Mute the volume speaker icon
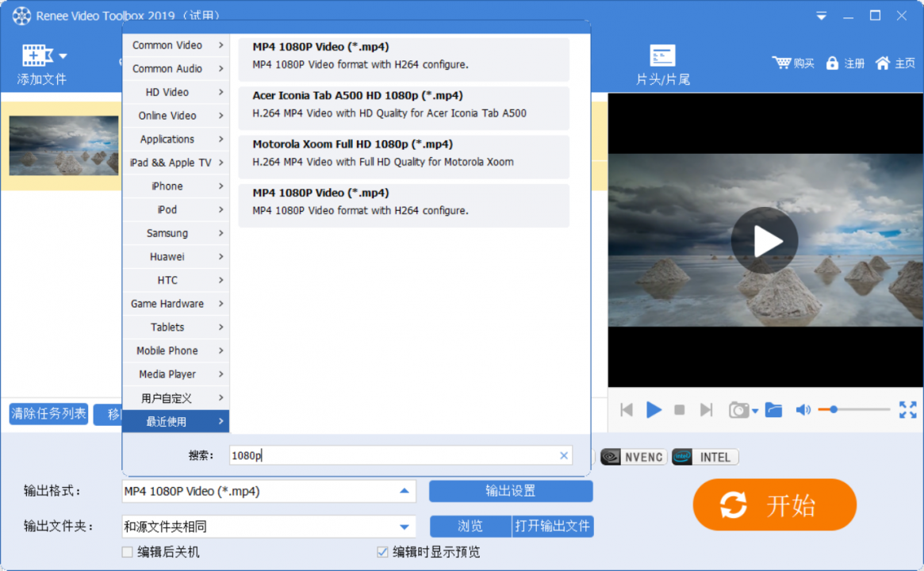The width and height of the screenshot is (924, 571). click(x=803, y=409)
